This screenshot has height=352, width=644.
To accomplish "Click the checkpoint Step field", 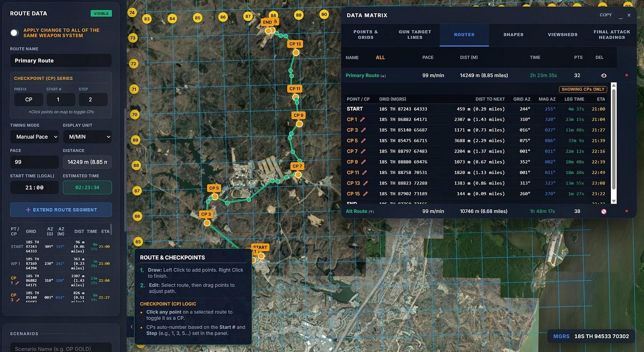I will 93,100.
